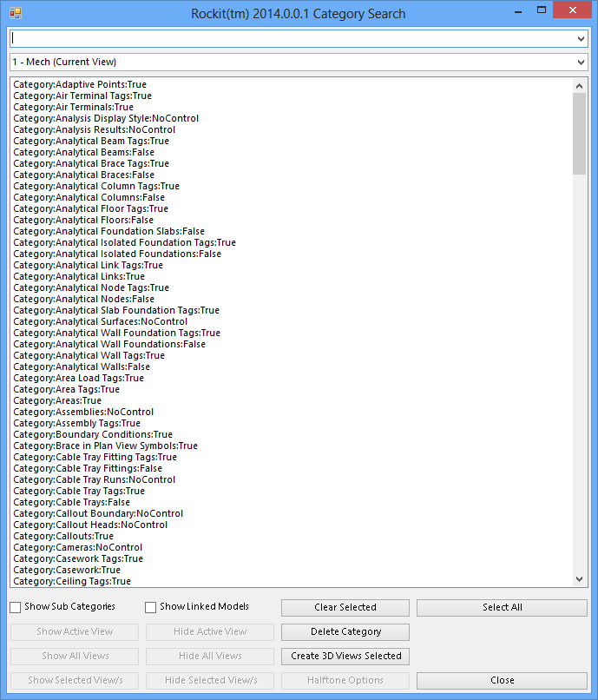This screenshot has height=700, width=598.
Task: Click the greyed Hide Selected View/s button
Action: (210, 680)
